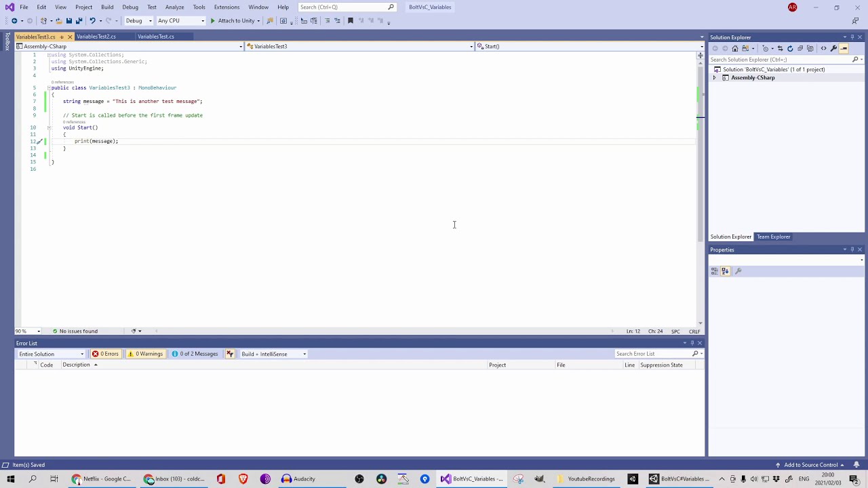The image size is (868, 488).
Task: Collapse the Start() method outline toggle
Action: pos(49,128)
